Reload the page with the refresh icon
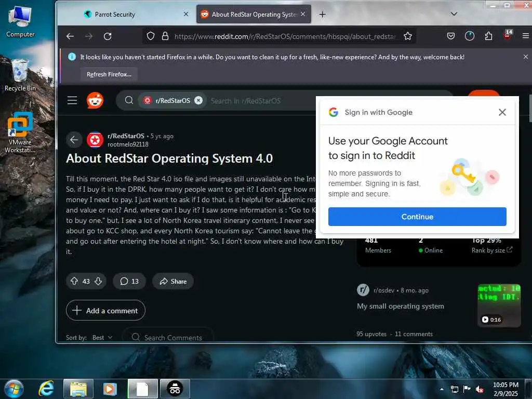The image size is (532, 399). [108, 36]
